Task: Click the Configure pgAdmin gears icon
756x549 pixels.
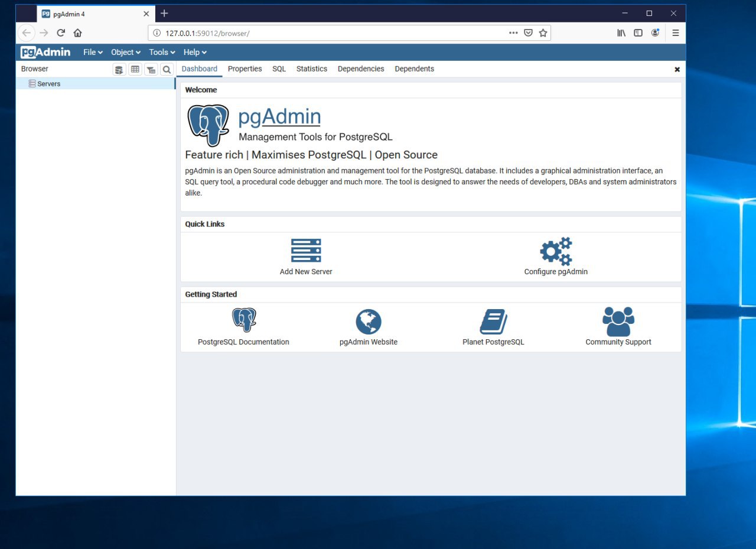Action: (556, 252)
